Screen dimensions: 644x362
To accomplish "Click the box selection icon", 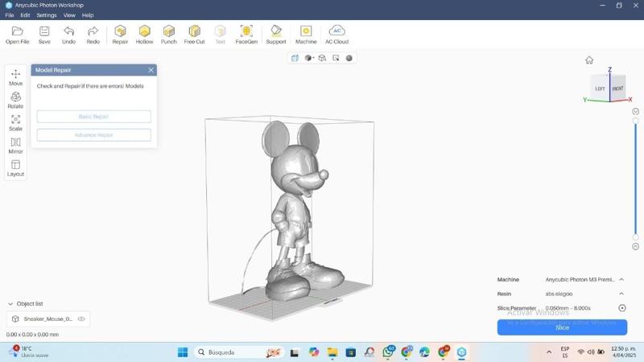I will tap(336, 58).
